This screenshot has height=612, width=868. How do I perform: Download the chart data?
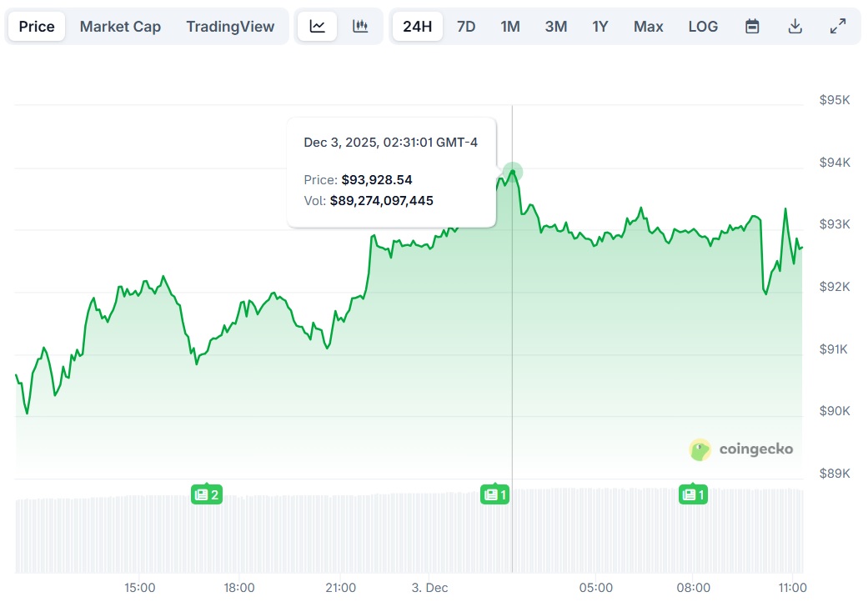(795, 26)
